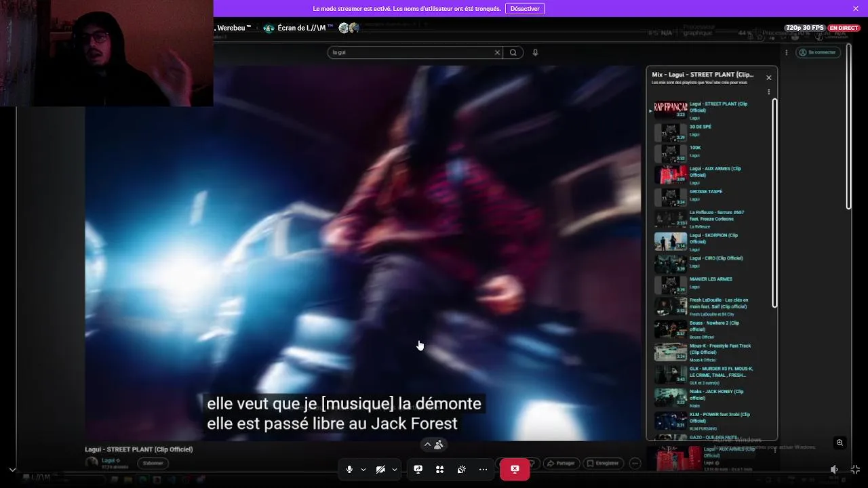868x488 pixels.
Task: Click the YouTube page scrollbar
Action: pyautogui.click(x=848, y=127)
